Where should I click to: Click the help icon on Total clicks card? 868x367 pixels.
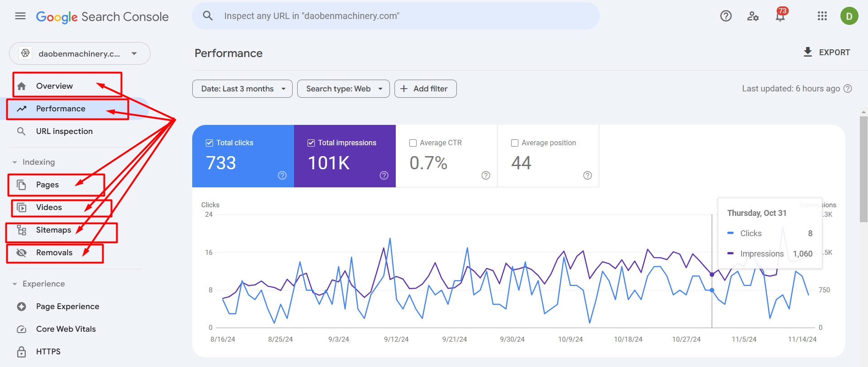click(x=282, y=176)
